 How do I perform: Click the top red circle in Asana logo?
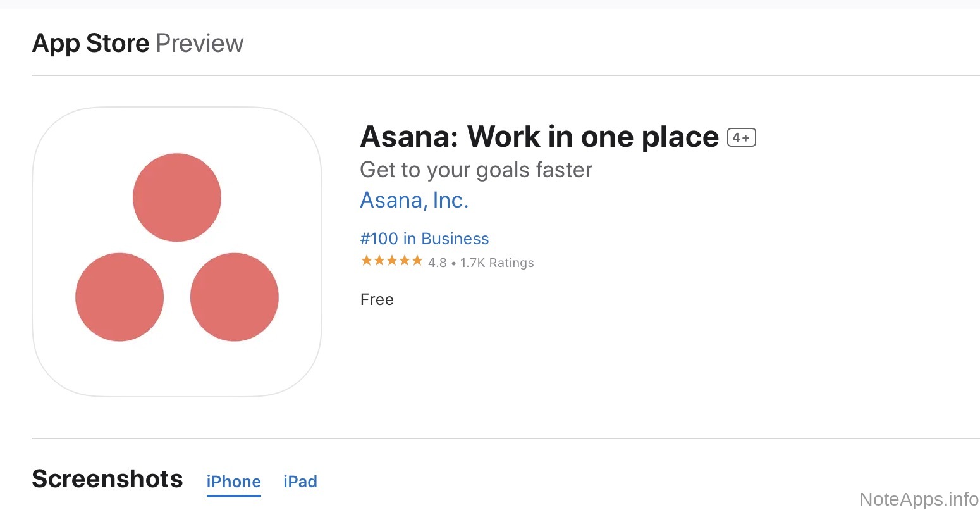(177, 197)
